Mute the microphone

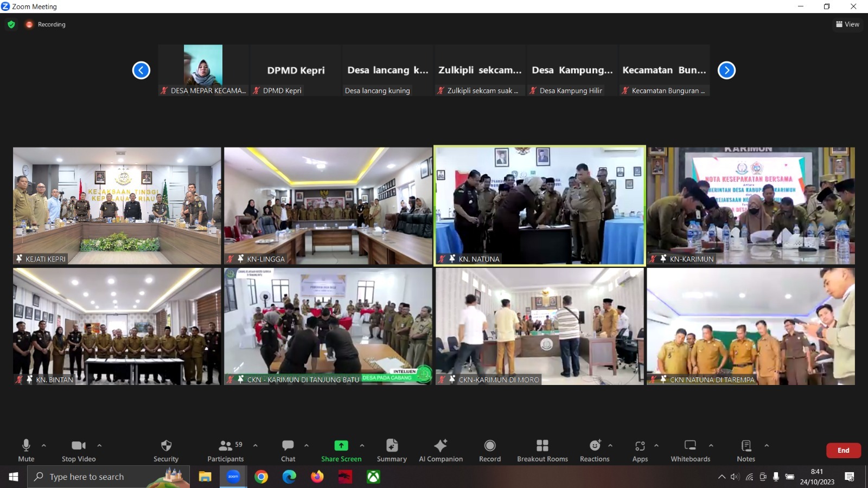pyautogui.click(x=26, y=451)
